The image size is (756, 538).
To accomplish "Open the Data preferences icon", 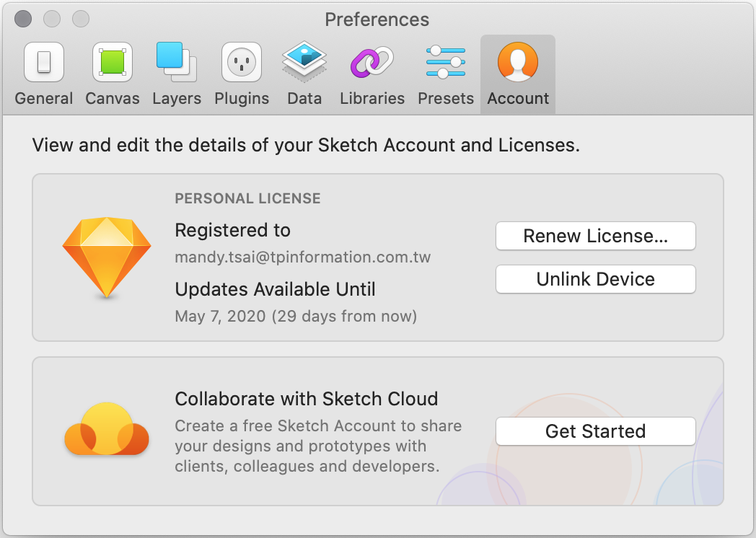I will click(304, 62).
